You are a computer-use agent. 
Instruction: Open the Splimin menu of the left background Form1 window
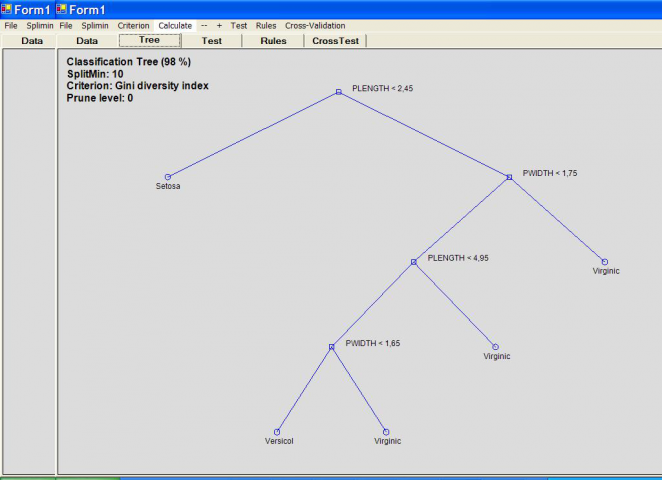coord(40,26)
